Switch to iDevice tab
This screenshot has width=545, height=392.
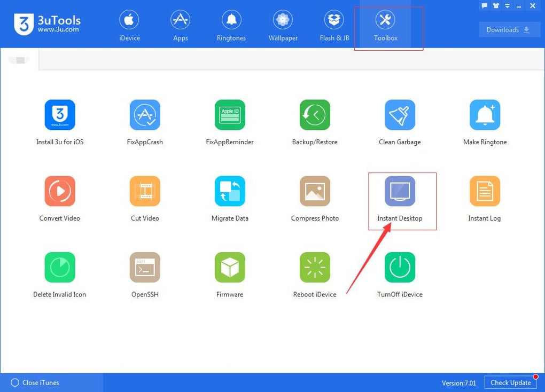click(129, 26)
